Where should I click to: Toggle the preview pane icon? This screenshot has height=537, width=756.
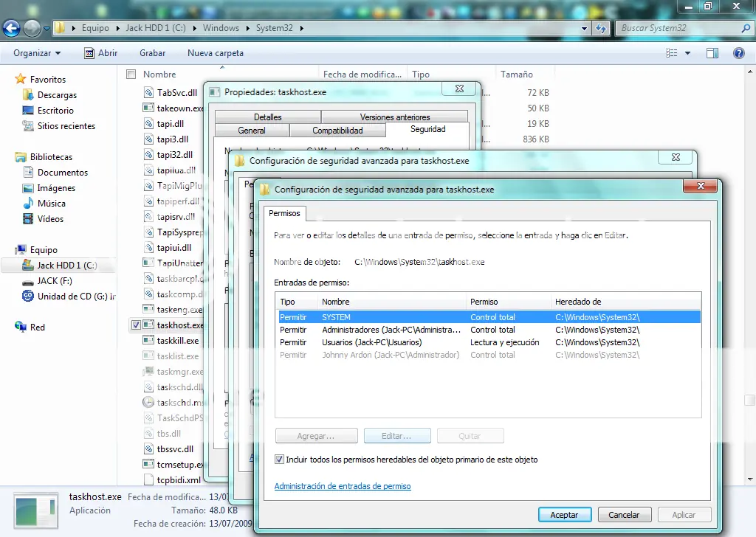point(712,53)
